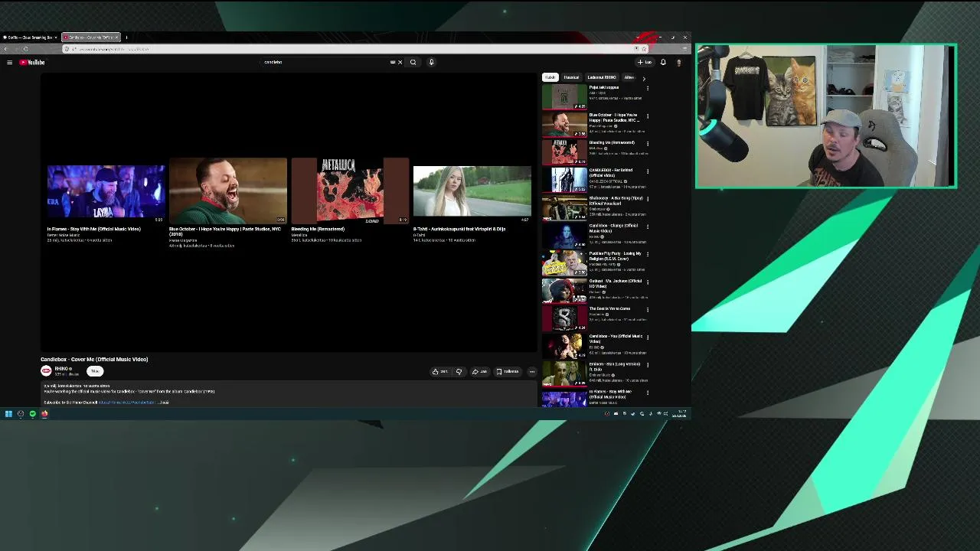Image resolution: width=980 pixels, height=551 pixels.
Task: Like the video with thumbs-up button
Action: [440, 371]
